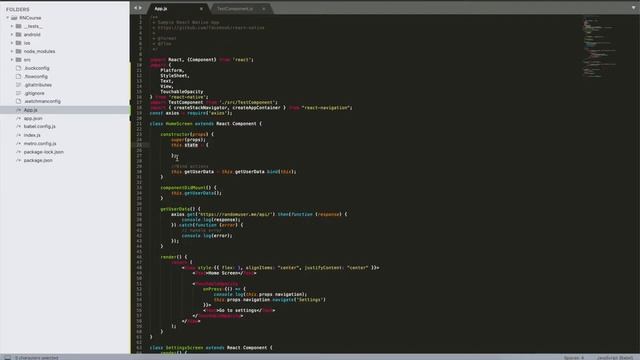Viewport: 640px width, 360px height.
Task: Go to previous tab with left arrow
Action: click(x=136, y=8)
